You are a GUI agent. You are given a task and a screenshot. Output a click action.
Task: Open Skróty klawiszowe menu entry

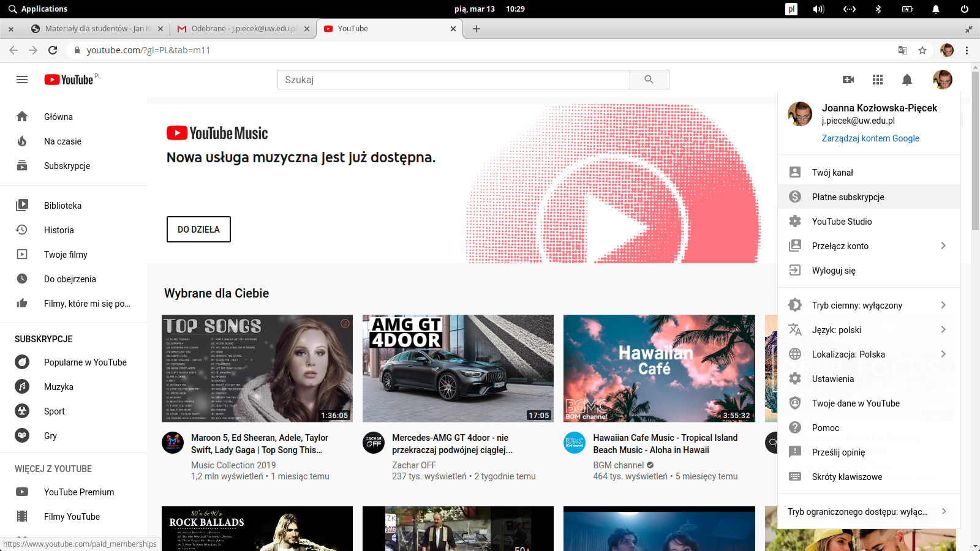869,477
